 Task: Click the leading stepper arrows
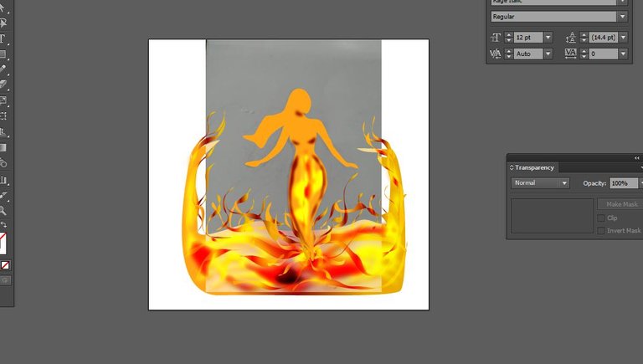tap(584, 38)
